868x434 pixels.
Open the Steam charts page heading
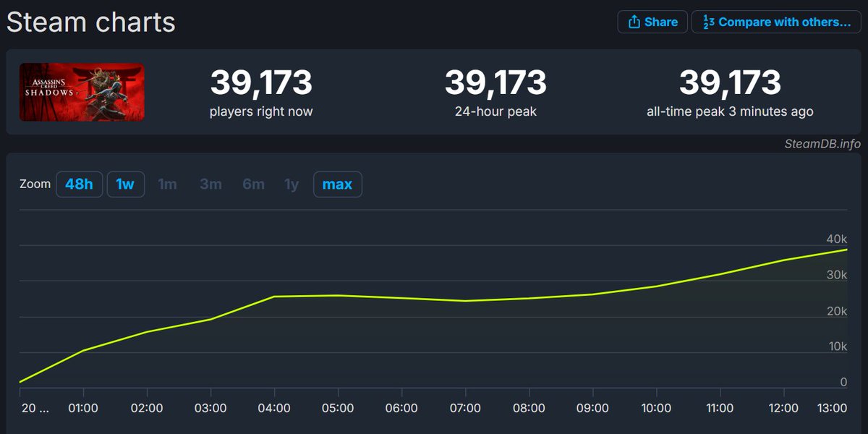(90, 22)
